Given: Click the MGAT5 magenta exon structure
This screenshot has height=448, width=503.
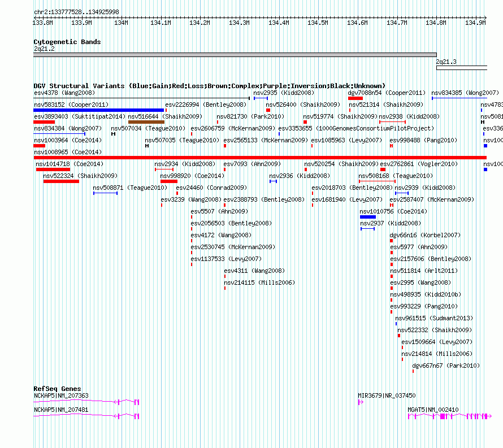Looking at the screenshot, I should coord(449,416).
